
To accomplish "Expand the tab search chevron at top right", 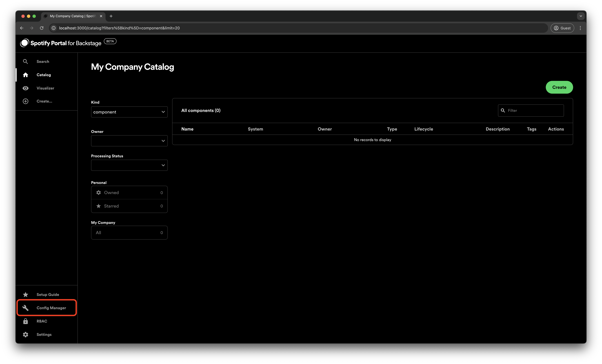I will [x=581, y=16].
